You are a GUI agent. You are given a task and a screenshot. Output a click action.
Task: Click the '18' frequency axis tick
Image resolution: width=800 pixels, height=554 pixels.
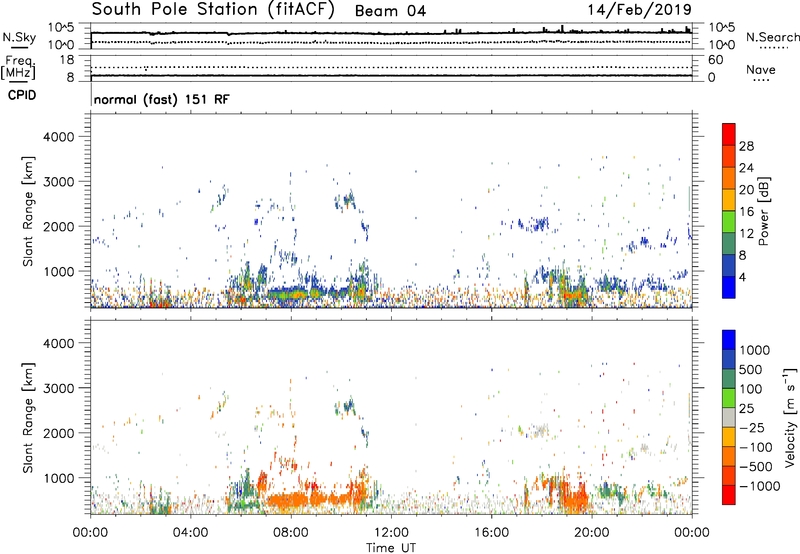pyautogui.click(x=67, y=60)
